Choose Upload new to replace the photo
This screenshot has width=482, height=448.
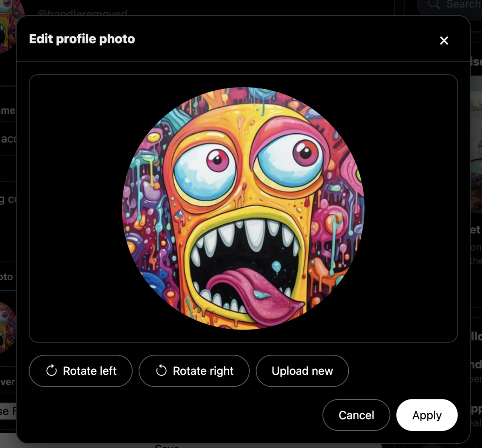point(302,371)
